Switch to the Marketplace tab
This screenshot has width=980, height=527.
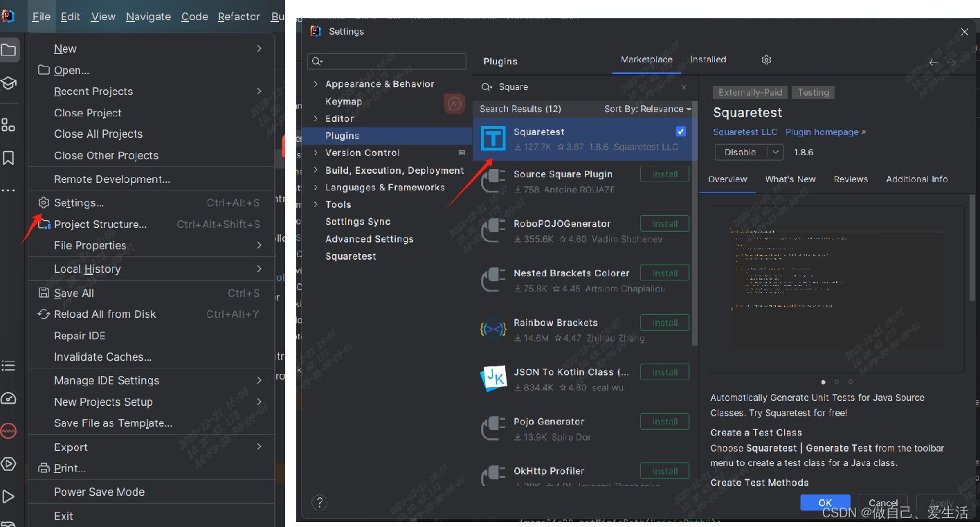646,60
